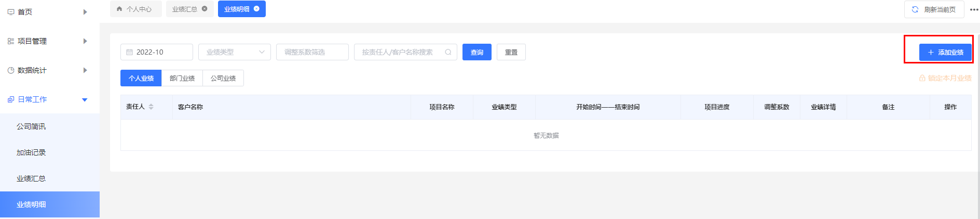
Task: Open the more options ellipsis menu
Action: [x=974, y=9]
